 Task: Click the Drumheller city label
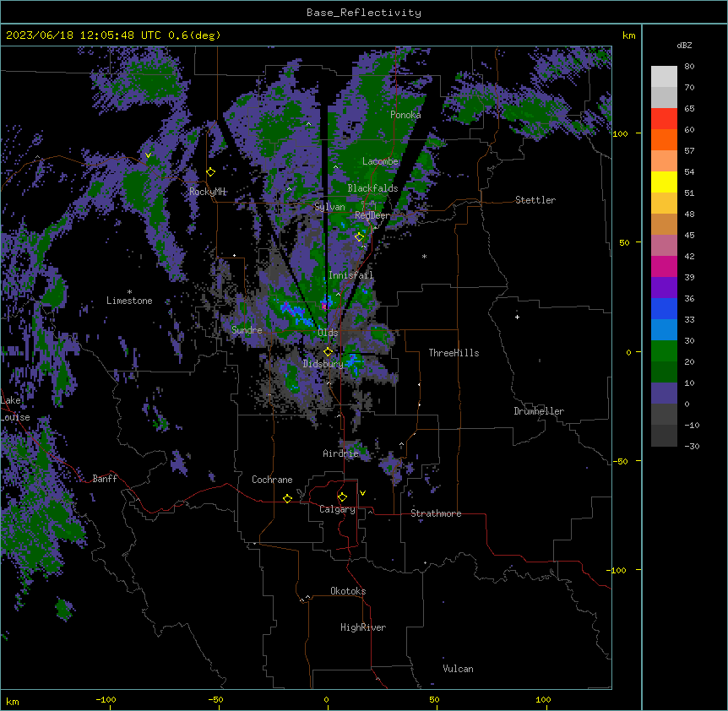[x=539, y=411]
